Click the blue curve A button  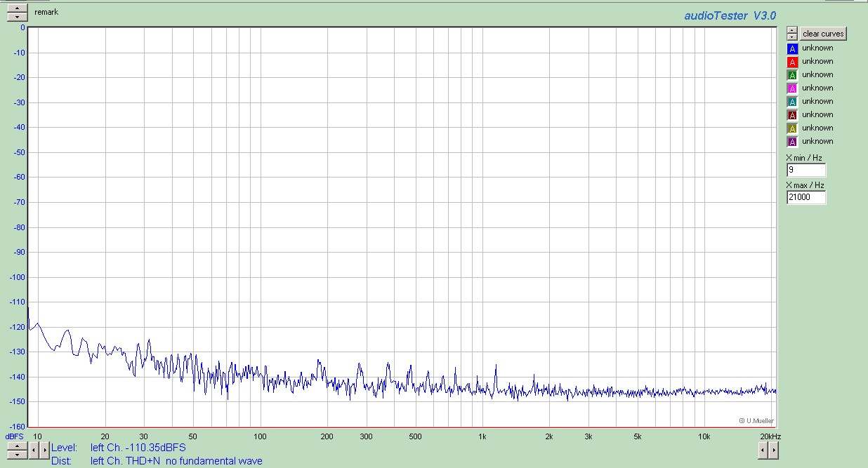pos(792,48)
